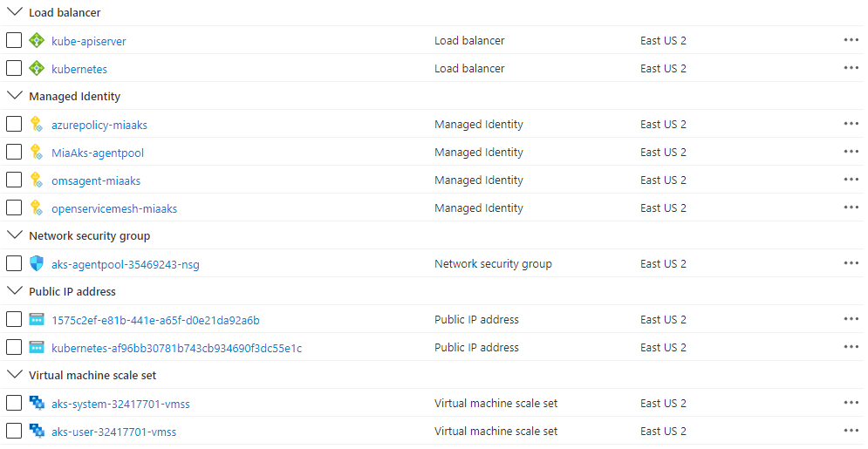Click the key icon next to azurepolicy-miaaks

point(37,125)
